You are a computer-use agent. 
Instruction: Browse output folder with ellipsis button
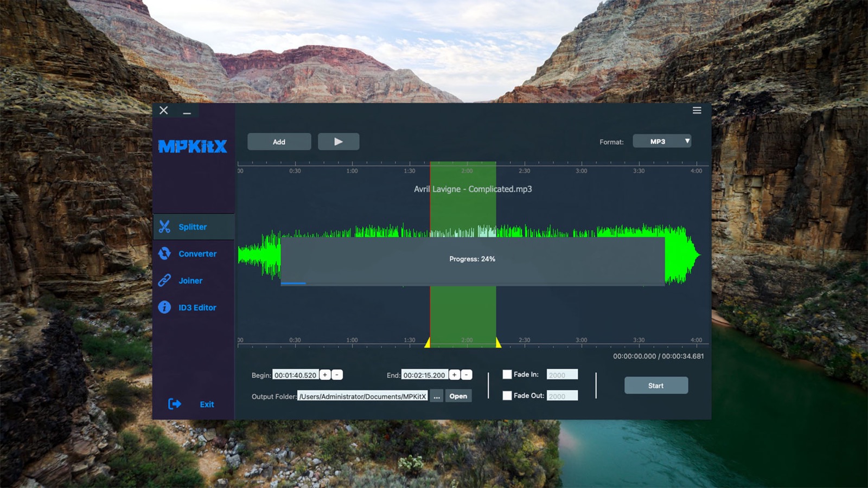[x=437, y=396]
